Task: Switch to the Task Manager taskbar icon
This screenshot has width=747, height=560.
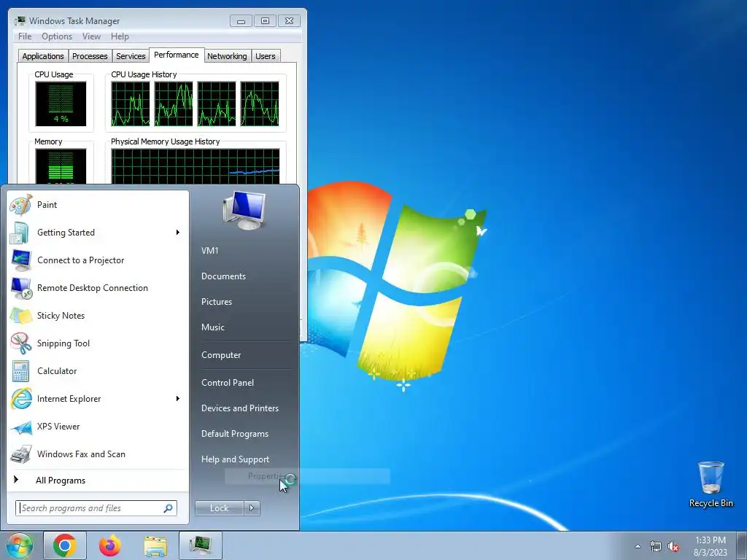Action: tap(201, 545)
